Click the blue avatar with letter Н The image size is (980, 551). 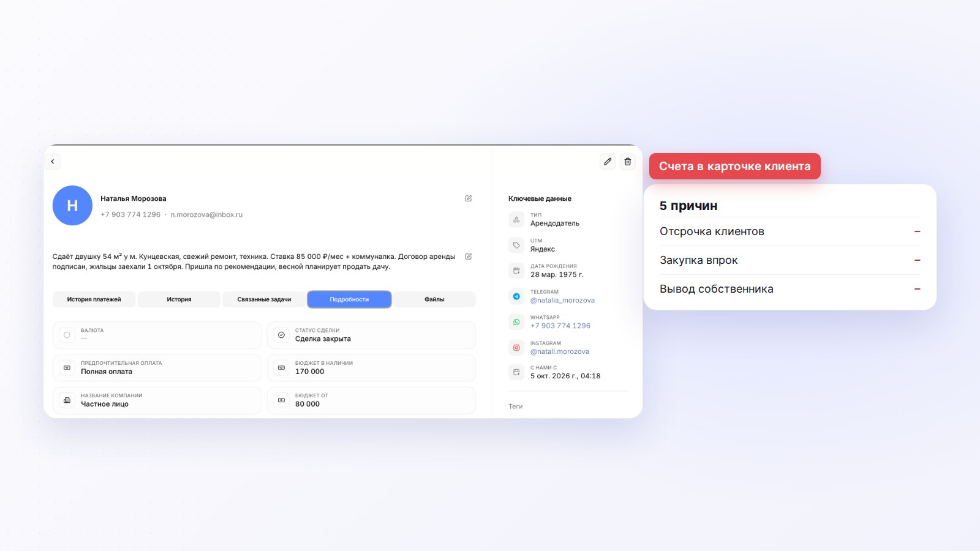pos(72,206)
